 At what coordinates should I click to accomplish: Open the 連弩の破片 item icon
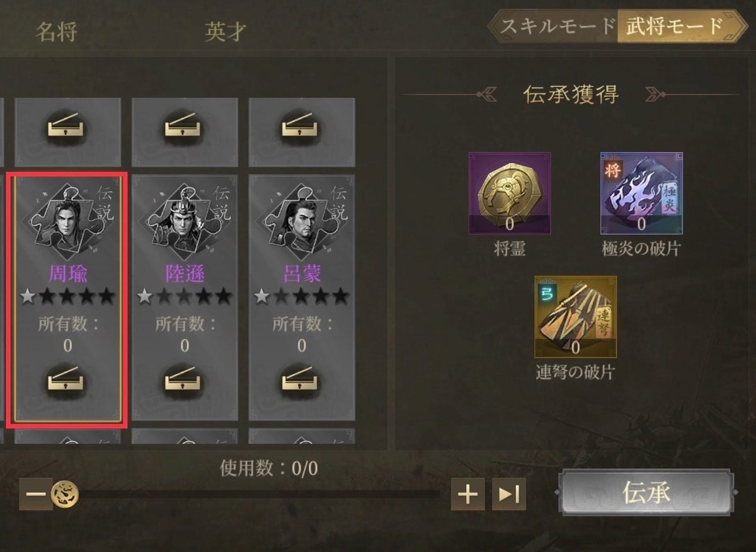[x=576, y=316]
